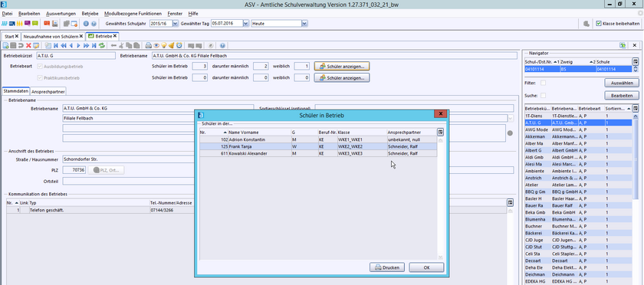Click the blue help question mark icon

click(x=222, y=45)
